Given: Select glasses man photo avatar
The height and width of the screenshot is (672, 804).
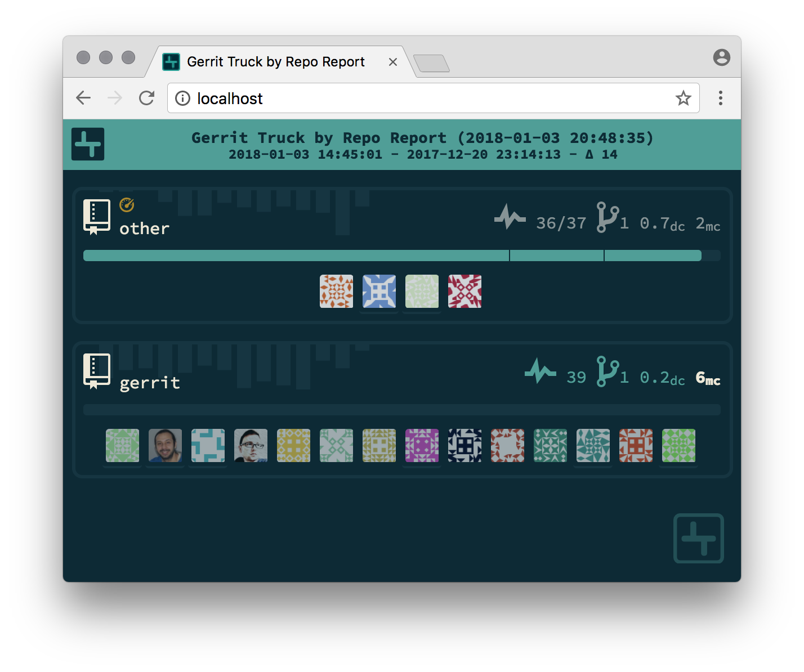Looking at the screenshot, I should click(x=251, y=446).
